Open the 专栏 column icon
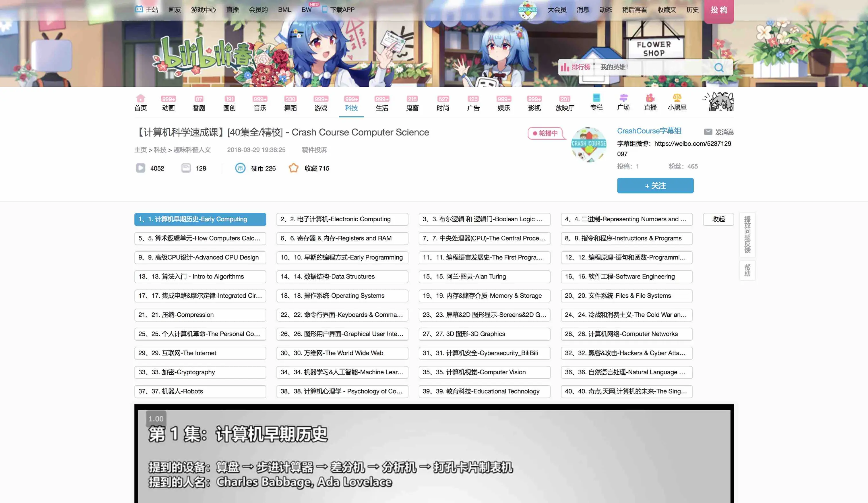This screenshot has height=503, width=868. pyautogui.click(x=596, y=98)
